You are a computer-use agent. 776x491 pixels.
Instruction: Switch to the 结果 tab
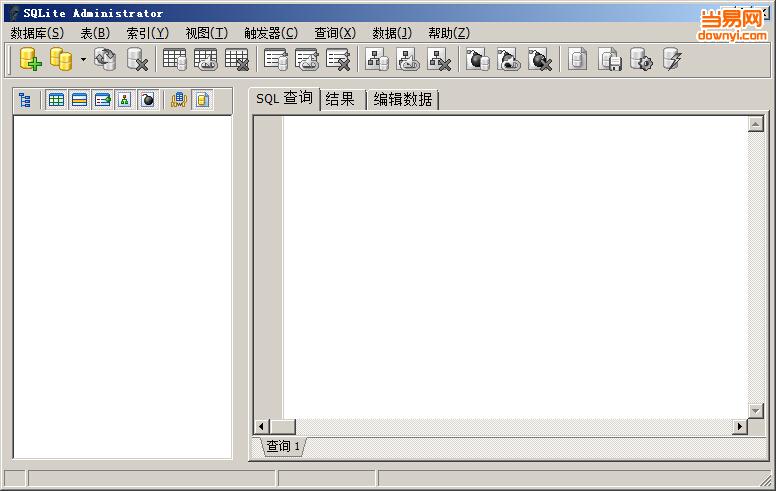click(x=341, y=99)
